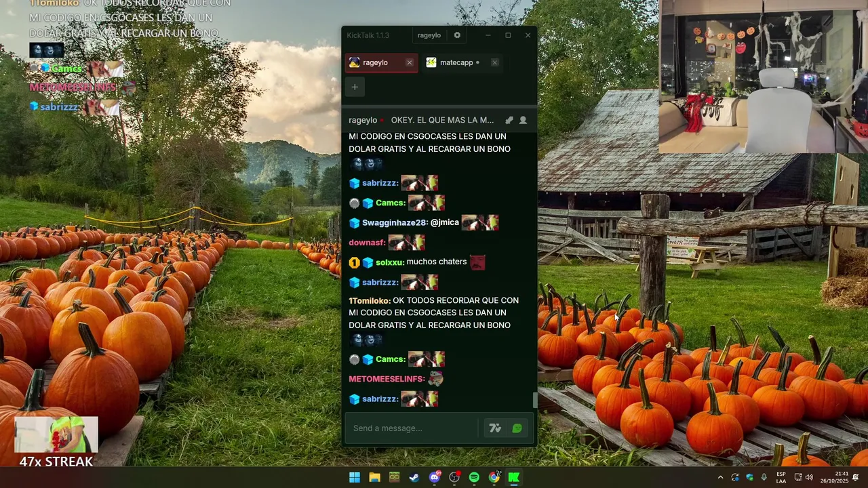Focus the Send a message input

point(412,428)
